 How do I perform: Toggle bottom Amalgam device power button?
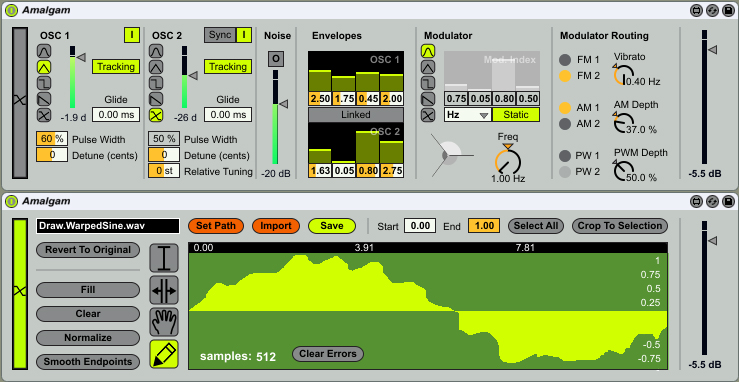pos(11,201)
